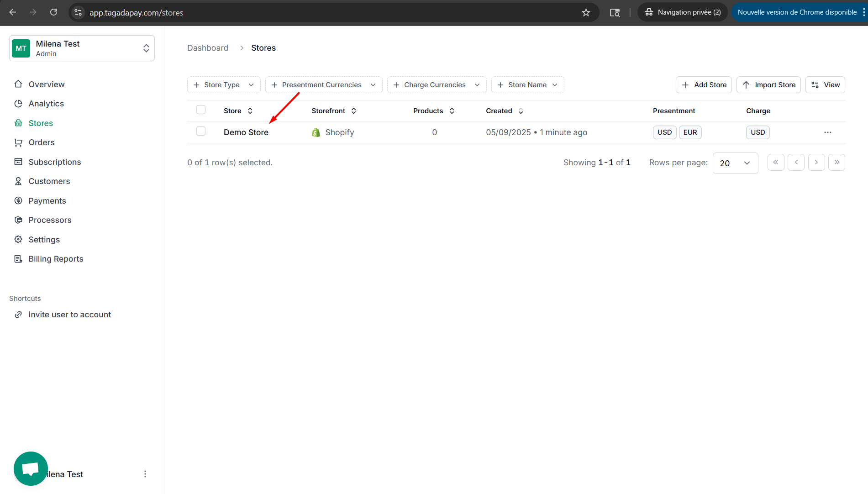Click the browser forward arrow
The width and height of the screenshot is (868, 494).
coord(33,12)
